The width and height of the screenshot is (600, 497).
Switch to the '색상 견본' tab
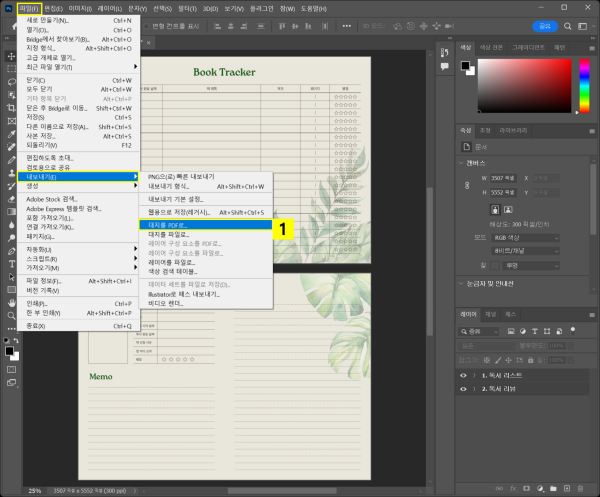(491, 47)
